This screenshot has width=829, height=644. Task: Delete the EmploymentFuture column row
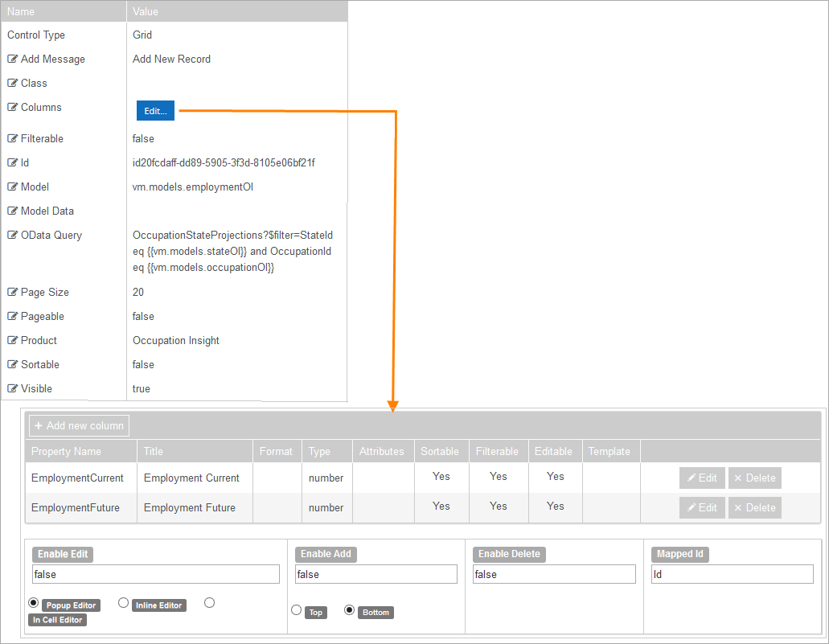(754, 508)
